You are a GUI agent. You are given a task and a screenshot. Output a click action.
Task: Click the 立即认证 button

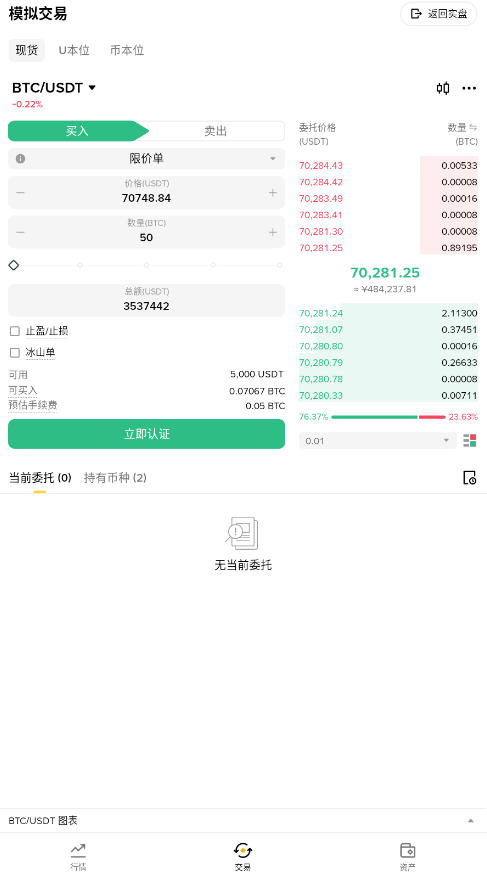pyautogui.click(x=147, y=434)
